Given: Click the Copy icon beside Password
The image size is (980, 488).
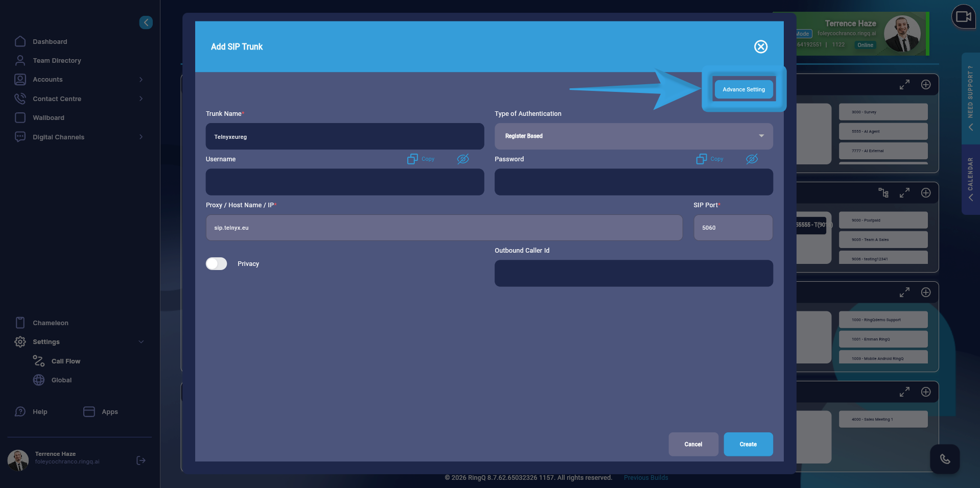Looking at the screenshot, I should (x=709, y=159).
